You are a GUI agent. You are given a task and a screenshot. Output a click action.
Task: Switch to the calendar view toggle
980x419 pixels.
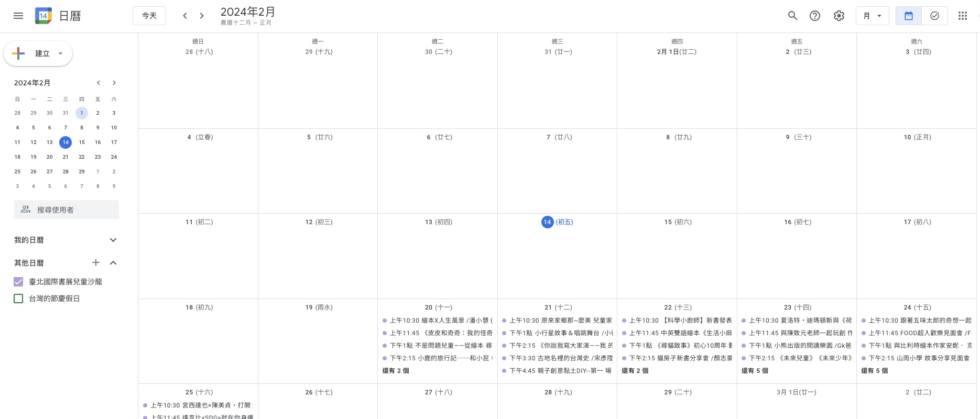909,16
